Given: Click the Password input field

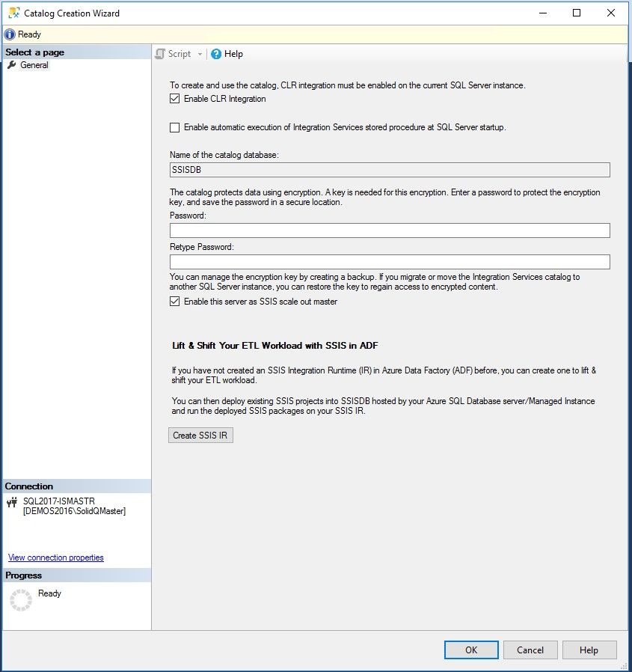Looking at the screenshot, I should (x=389, y=230).
